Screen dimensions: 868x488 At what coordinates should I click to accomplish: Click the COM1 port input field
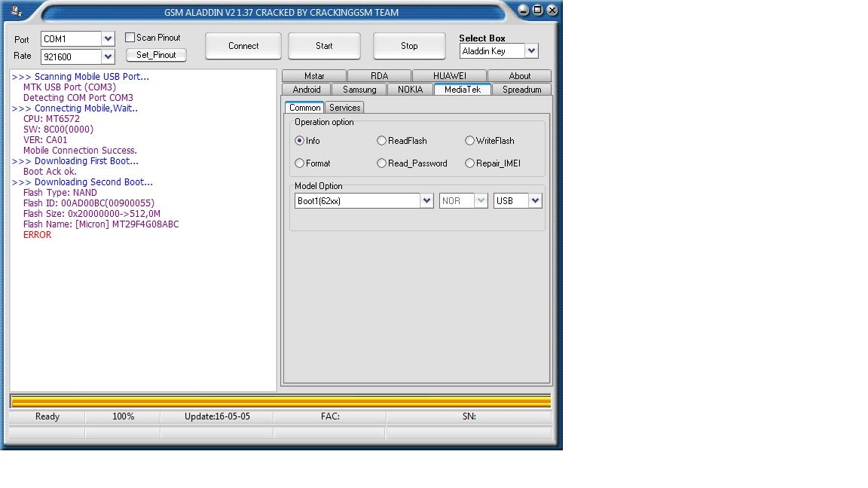71,38
